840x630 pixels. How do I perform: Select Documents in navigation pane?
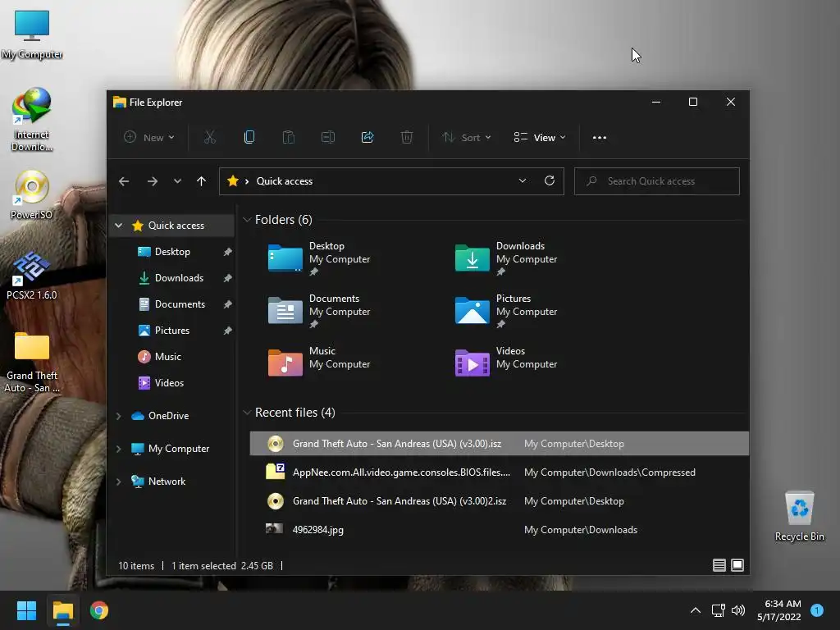[180, 304]
